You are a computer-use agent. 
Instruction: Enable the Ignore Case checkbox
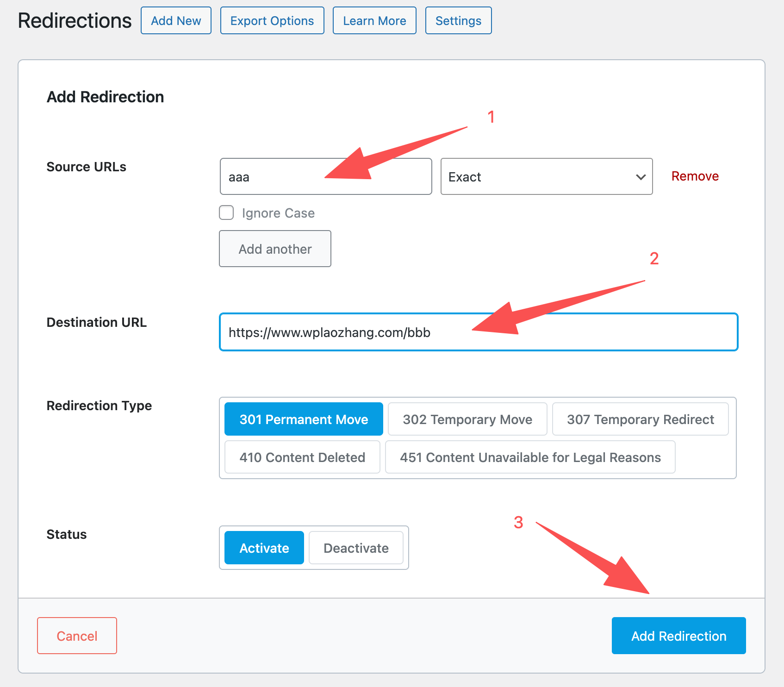(226, 213)
